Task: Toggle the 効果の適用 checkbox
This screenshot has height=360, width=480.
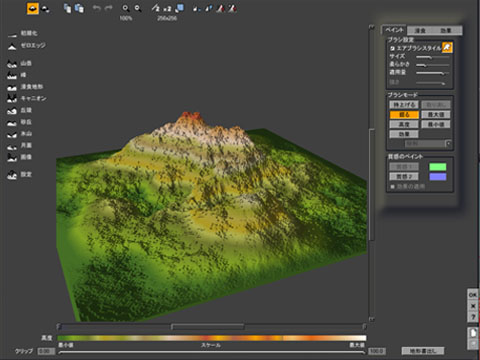Action: pyautogui.click(x=392, y=187)
